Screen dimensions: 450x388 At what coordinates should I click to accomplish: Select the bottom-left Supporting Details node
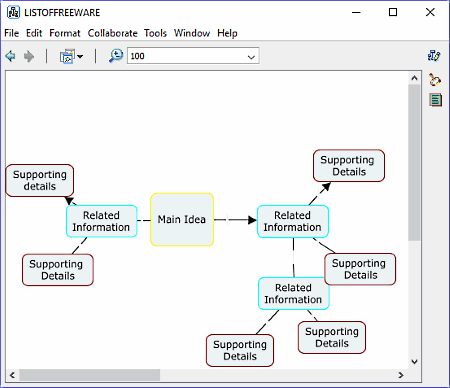click(58, 270)
